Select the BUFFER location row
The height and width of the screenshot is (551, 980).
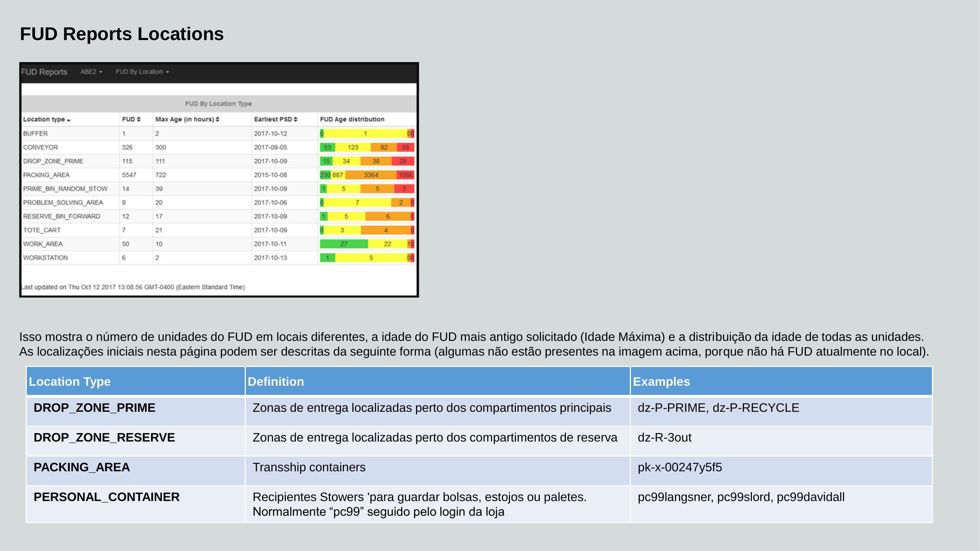click(x=219, y=133)
